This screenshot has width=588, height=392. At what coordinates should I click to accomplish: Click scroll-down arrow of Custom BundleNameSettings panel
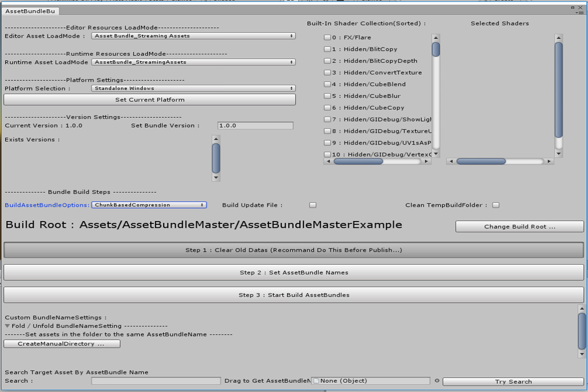pyautogui.click(x=582, y=353)
